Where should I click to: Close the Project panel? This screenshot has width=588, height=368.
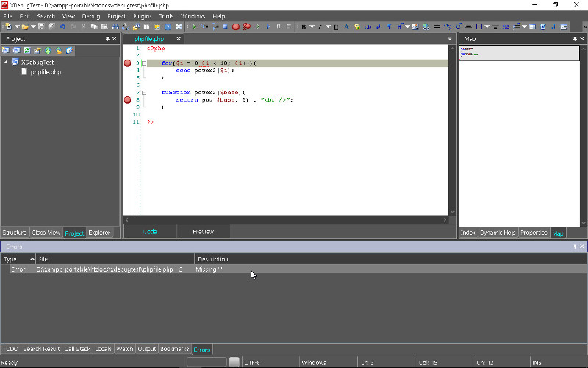click(x=115, y=39)
